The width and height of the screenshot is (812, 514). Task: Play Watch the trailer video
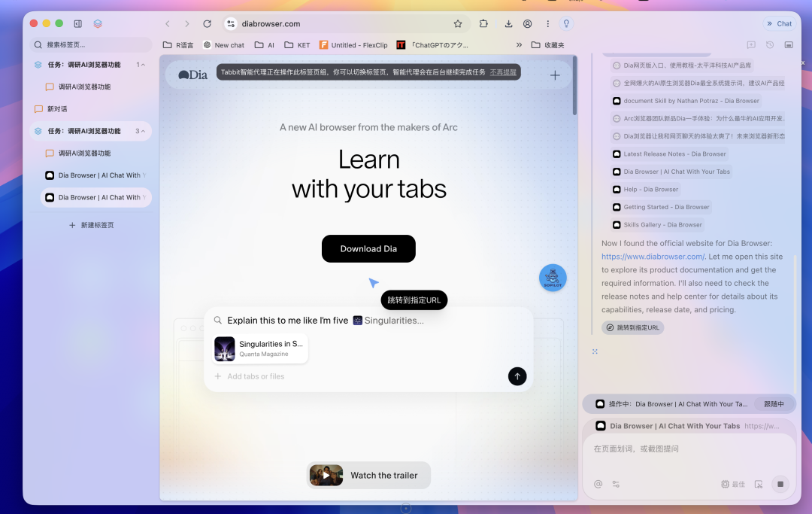coord(368,475)
